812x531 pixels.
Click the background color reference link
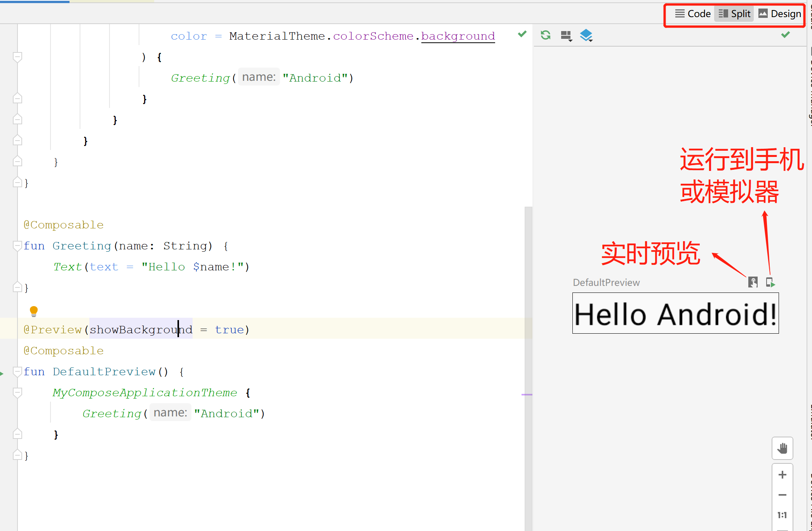point(458,36)
